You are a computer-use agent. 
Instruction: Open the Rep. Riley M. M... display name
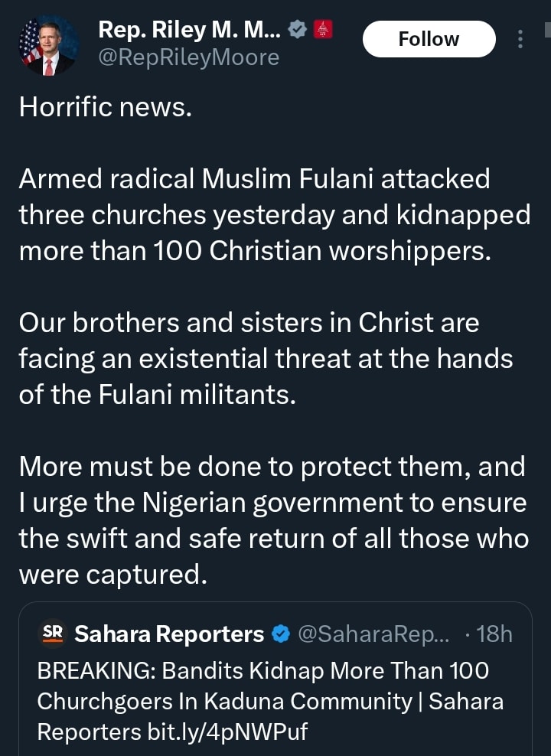pos(190,31)
